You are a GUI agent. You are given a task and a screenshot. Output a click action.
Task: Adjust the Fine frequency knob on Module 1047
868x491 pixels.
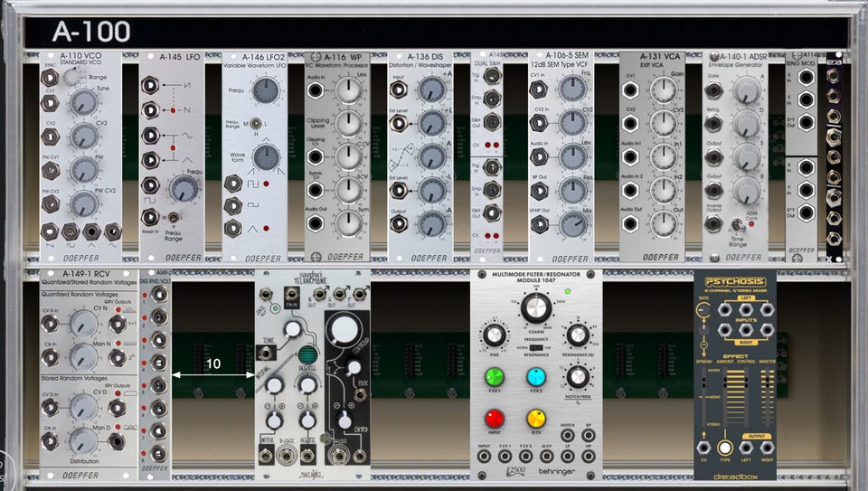[x=495, y=335]
